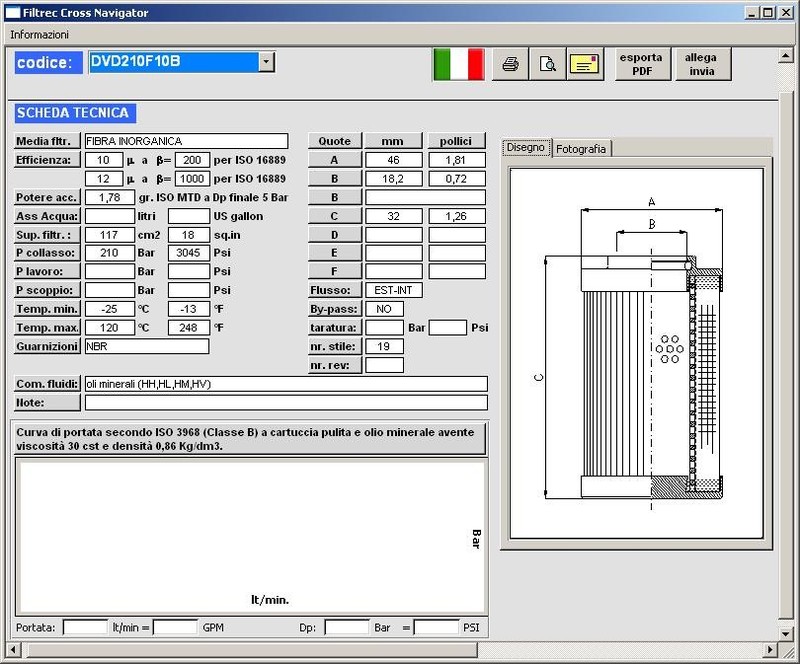The image size is (800, 664).
Task: Select the Disegno tab
Action: (x=526, y=147)
